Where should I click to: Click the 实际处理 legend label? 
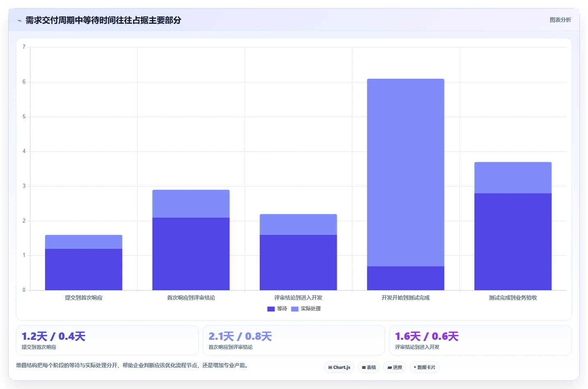tap(311, 309)
